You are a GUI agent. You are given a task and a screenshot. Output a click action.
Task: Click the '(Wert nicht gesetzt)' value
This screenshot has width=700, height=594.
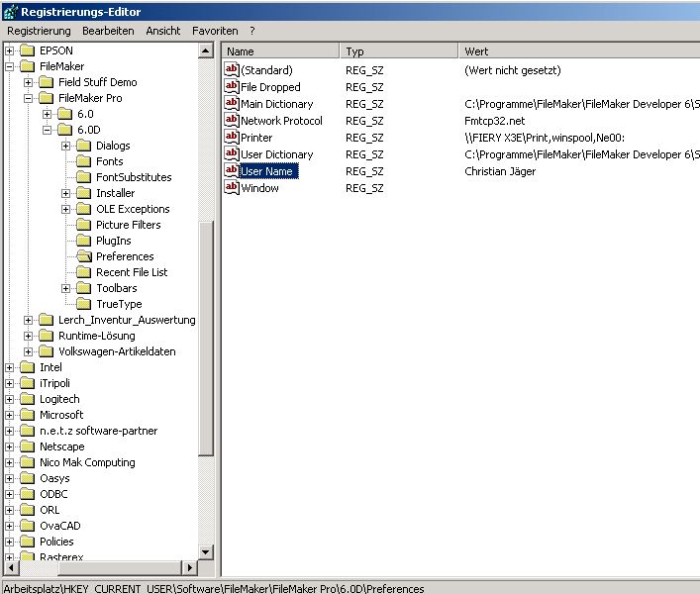(x=513, y=70)
